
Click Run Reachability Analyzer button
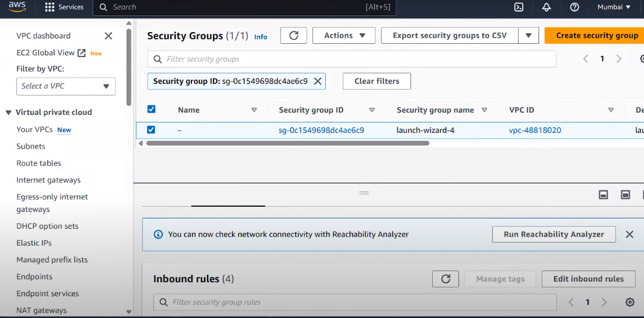click(x=554, y=234)
